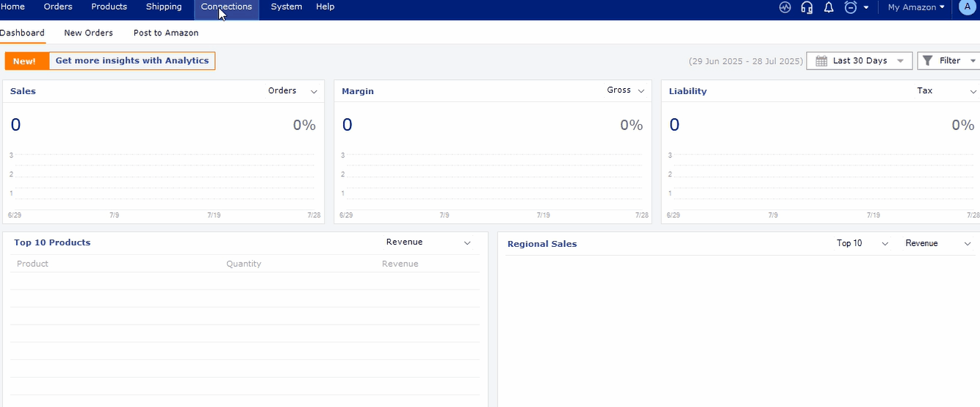Change Top 10 Products Revenue dropdown
Image resolution: width=980 pixels, height=407 pixels.
click(x=428, y=242)
